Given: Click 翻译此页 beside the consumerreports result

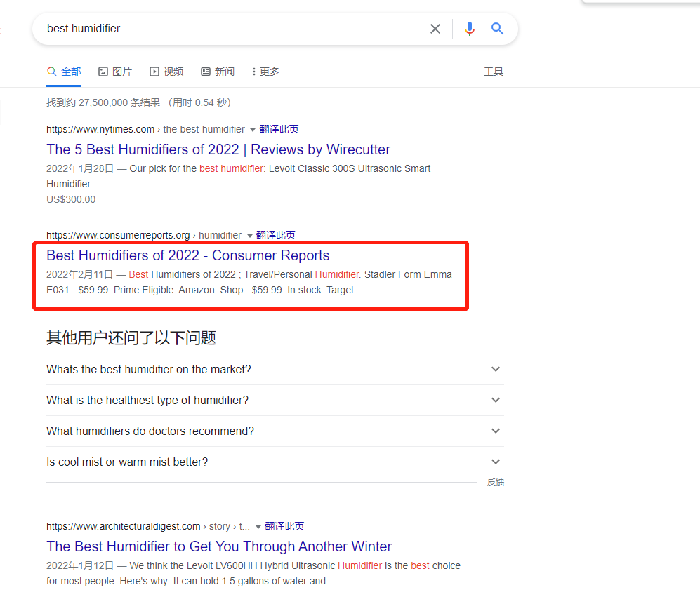Looking at the screenshot, I should [276, 235].
